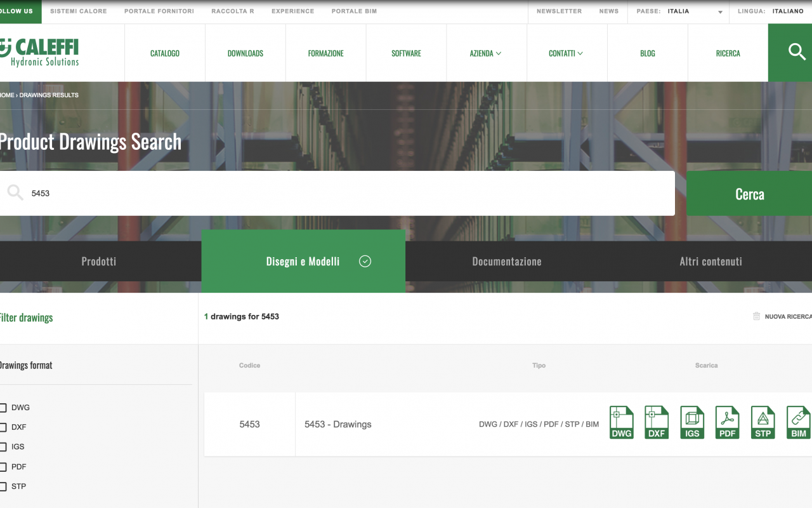Tick the IGS format checkbox
812x508 pixels.
3,447
